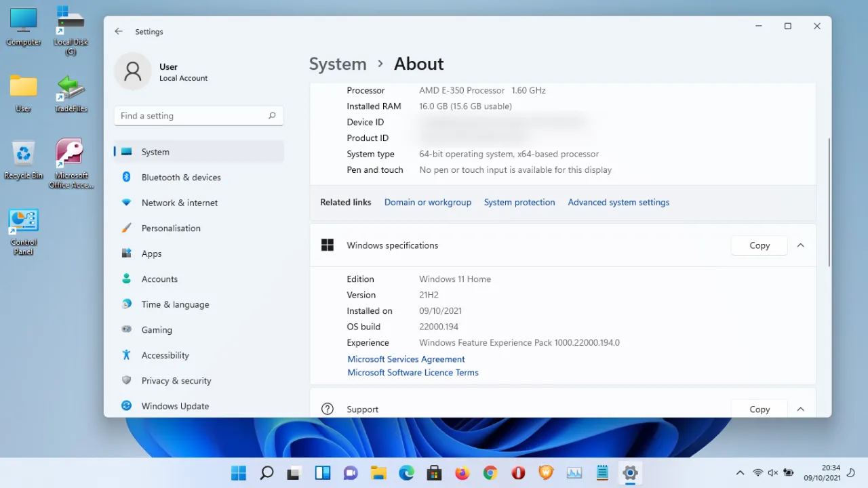Image resolution: width=868 pixels, height=488 pixels.
Task: Open Microsoft Store from taskbar
Action: tap(434, 473)
